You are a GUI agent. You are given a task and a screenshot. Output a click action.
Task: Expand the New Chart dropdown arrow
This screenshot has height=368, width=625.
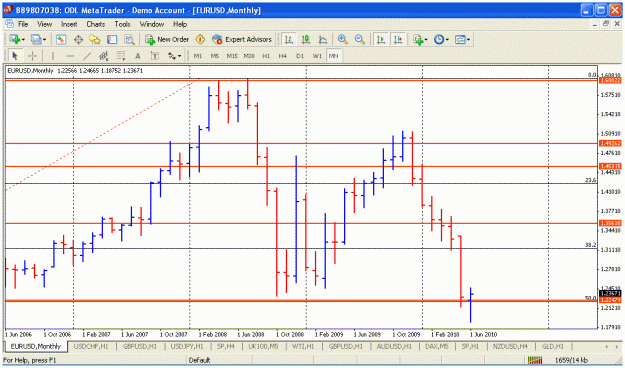click(x=24, y=39)
